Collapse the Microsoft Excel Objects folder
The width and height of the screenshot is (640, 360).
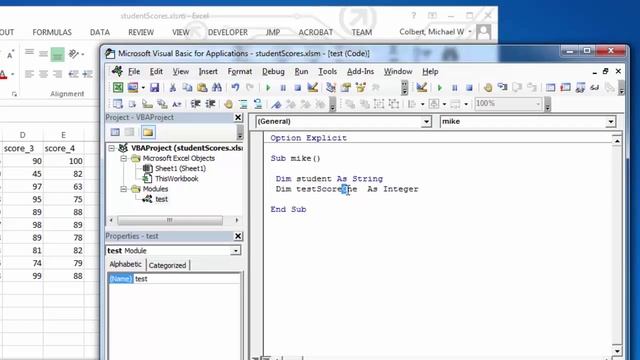[x=123, y=158]
